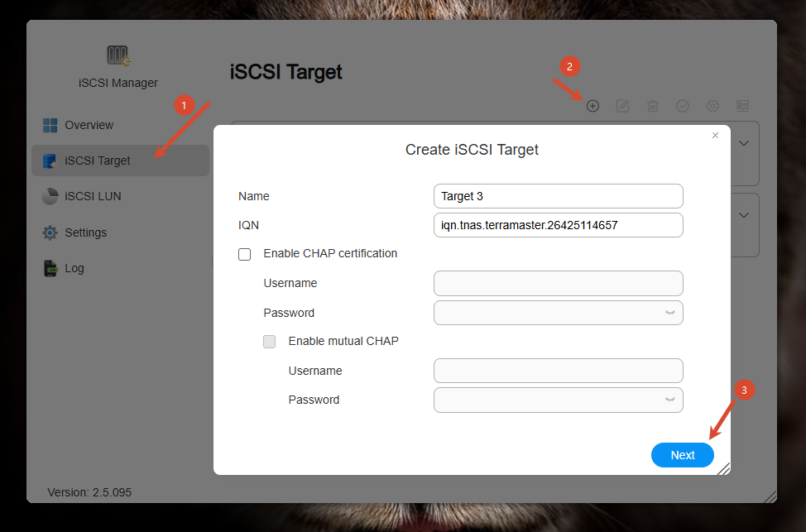Viewport: 806px width, 532px height.
Task: Click the Name input field
Action: tap(559, 196)
